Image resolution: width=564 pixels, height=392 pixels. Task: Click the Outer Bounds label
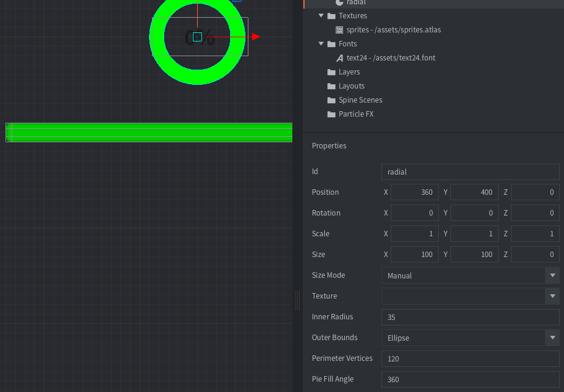coord(334,338)
